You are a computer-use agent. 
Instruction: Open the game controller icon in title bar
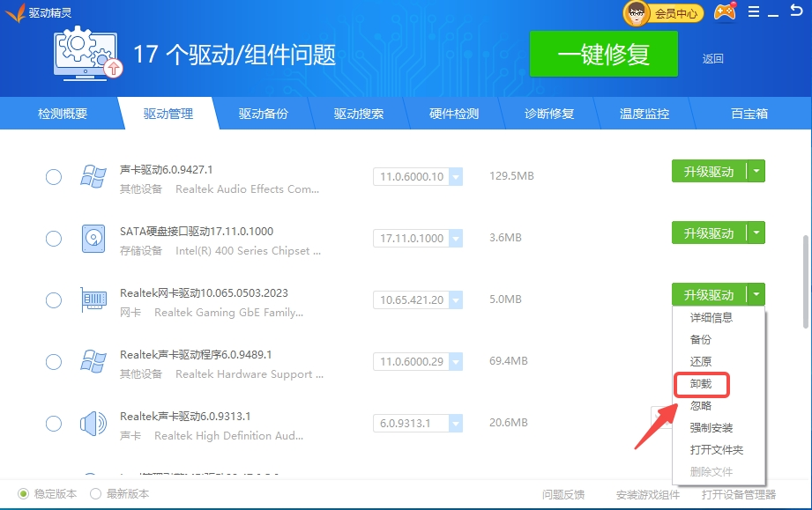(x=724, y=12)
